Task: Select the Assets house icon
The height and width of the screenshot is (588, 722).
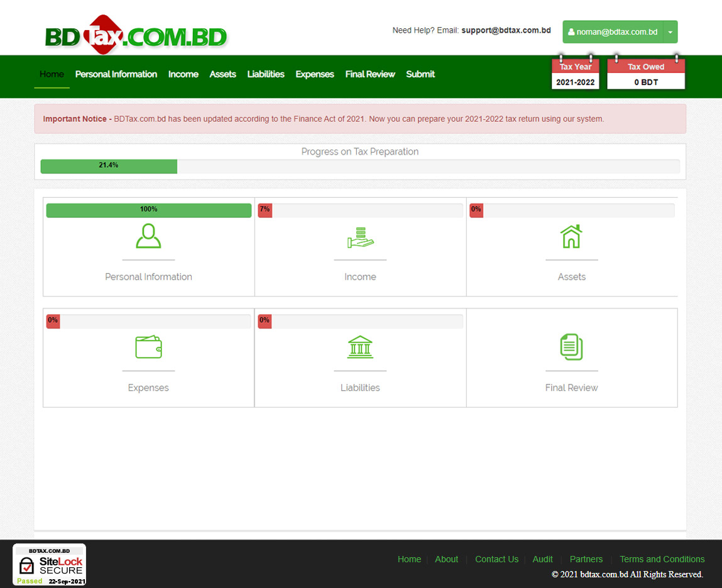Action: pos(571,236)
